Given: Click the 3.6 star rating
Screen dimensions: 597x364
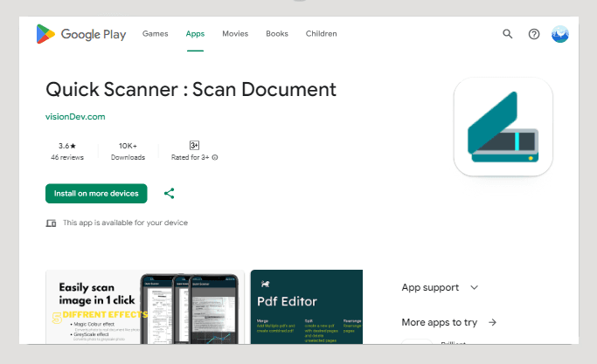Looking at the screenshot, I should click(67, 146).
